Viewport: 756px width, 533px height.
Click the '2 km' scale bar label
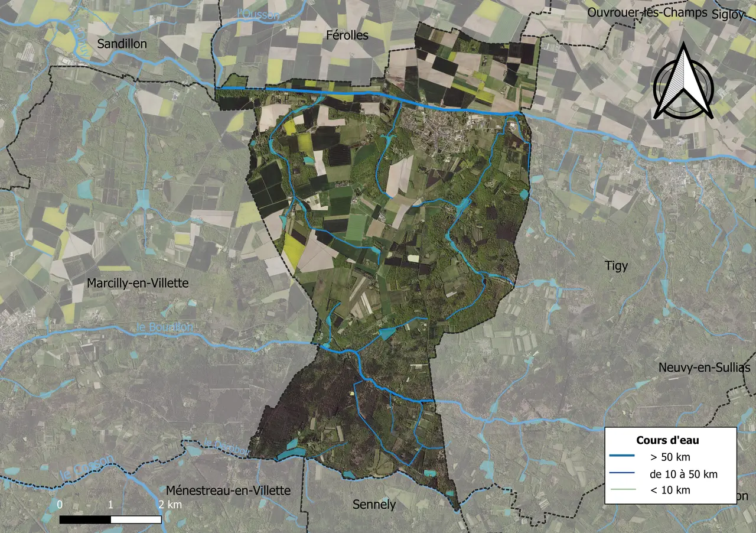(170, 505)
